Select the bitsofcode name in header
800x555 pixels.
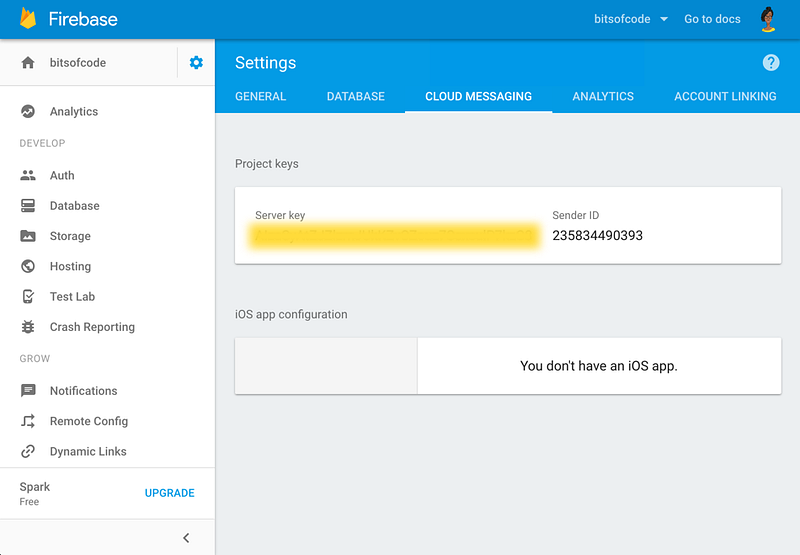(x=622, y=19)
